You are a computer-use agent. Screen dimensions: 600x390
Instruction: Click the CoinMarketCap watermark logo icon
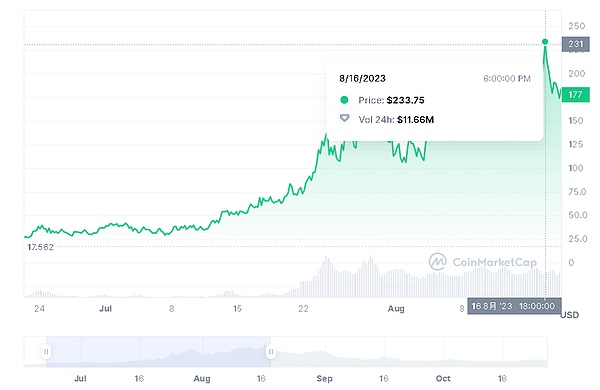438,262
